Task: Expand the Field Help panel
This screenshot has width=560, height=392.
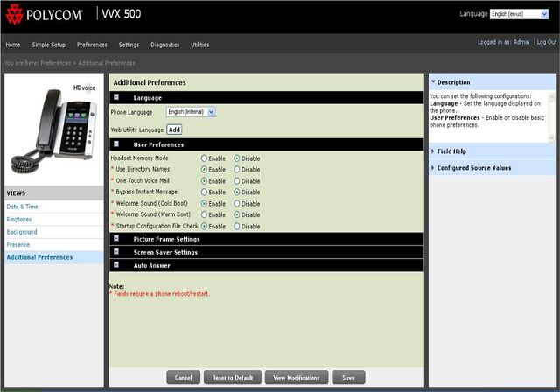Action: [x=434, y=150]
